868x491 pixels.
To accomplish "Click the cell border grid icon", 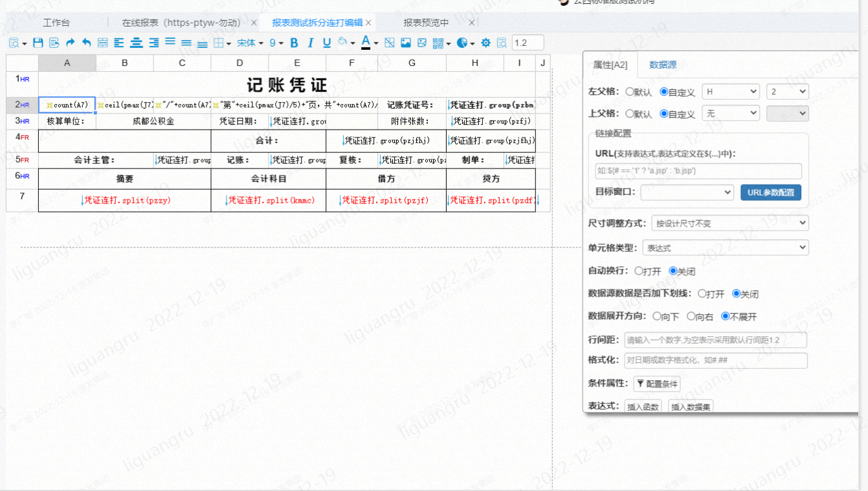I will coord(219,43).
